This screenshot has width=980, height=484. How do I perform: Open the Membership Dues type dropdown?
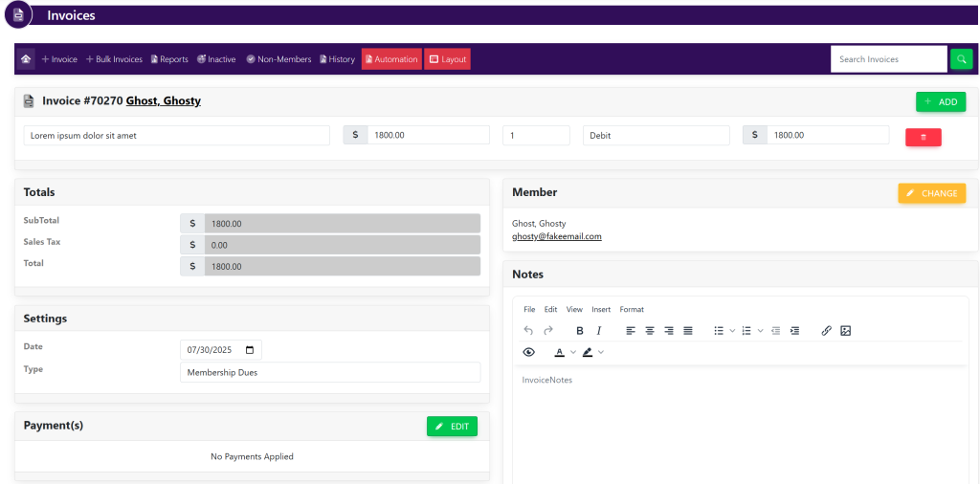coord(329,372)
